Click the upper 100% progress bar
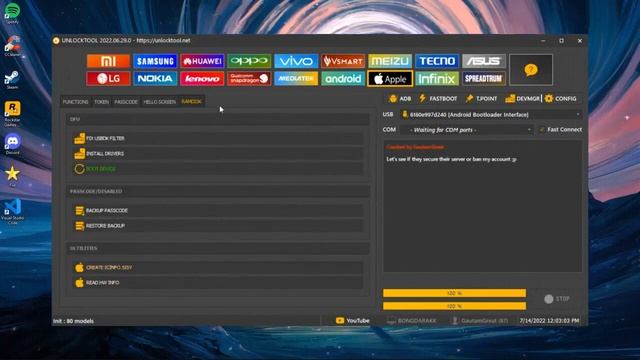Viewport: 640px width, 360px height. (454, 293)
